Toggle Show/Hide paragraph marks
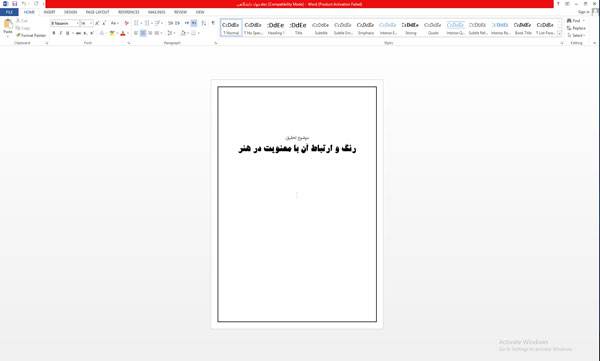Image resolution: width=600 pixels, height=361 pixels. coord(213,23)
